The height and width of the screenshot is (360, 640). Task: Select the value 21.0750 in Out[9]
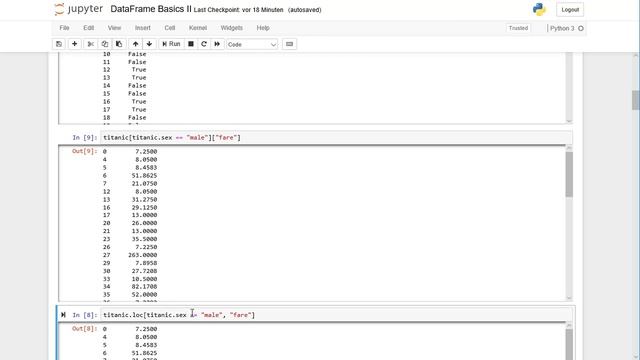tap(144, 183)
